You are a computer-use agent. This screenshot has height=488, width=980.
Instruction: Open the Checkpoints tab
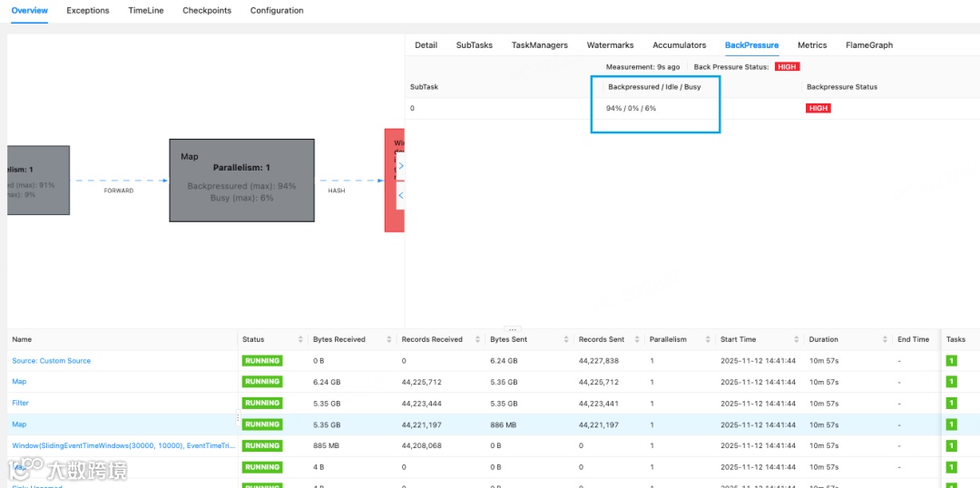[x=207, y=11]
